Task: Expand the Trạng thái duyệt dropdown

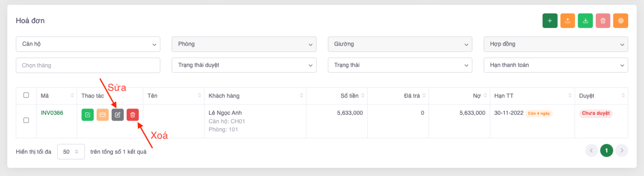Action: point(244,65)
